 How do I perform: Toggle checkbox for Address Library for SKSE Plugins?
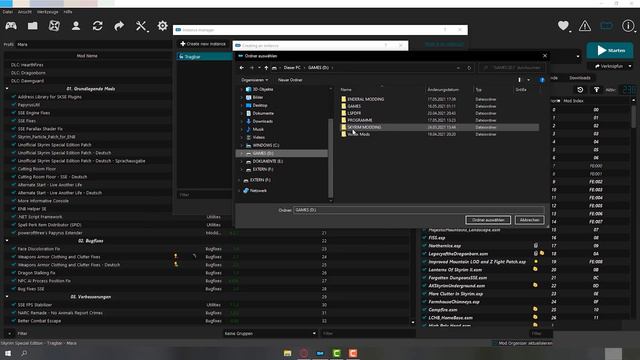(13, 97)
